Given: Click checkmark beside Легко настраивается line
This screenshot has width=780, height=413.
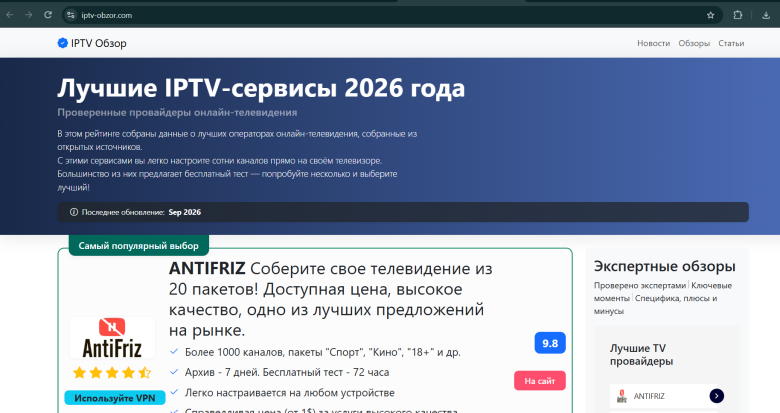Looking at the screenshot, I should click(174, 392).
